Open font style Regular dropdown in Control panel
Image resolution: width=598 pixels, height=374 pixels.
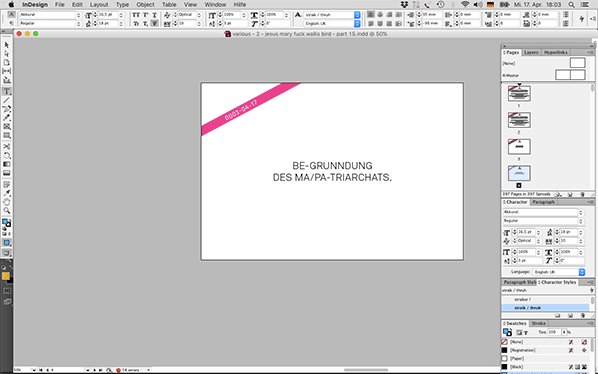pos(79,24)
